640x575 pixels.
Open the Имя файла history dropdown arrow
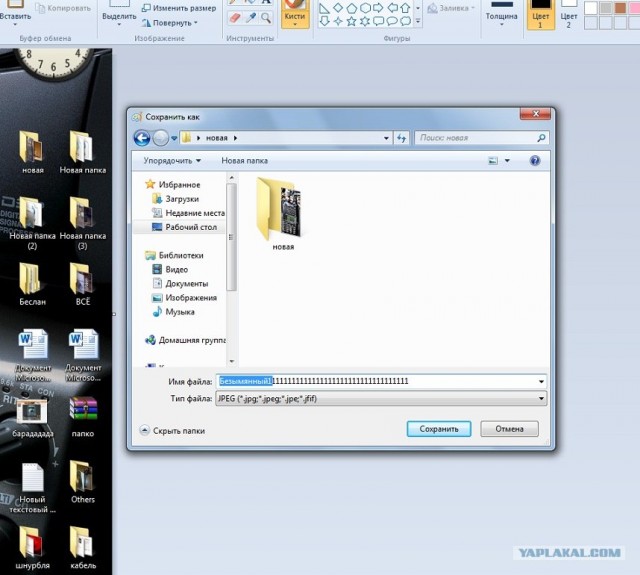pyautogui.click(x=541, y=381)
